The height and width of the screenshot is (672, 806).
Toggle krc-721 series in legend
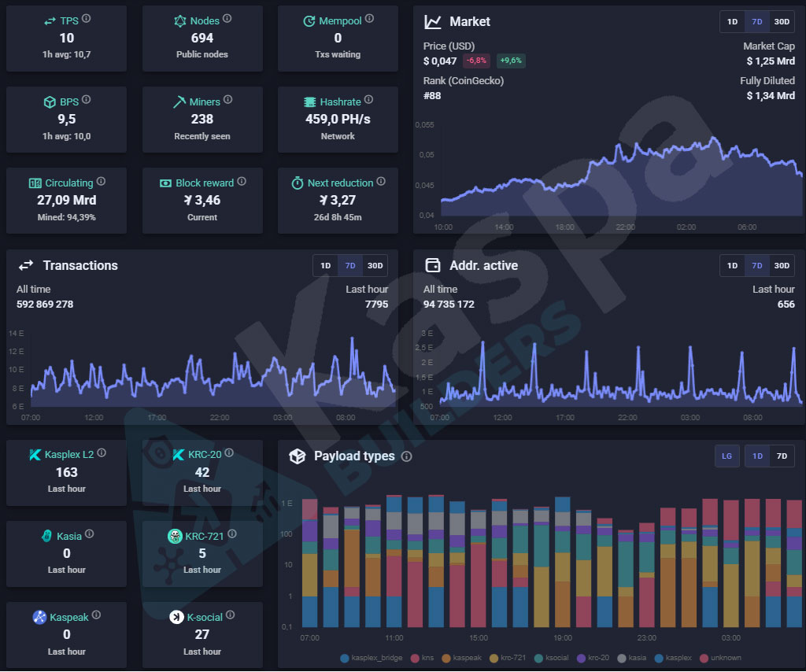pyautogui.click(x=508, y=658)
